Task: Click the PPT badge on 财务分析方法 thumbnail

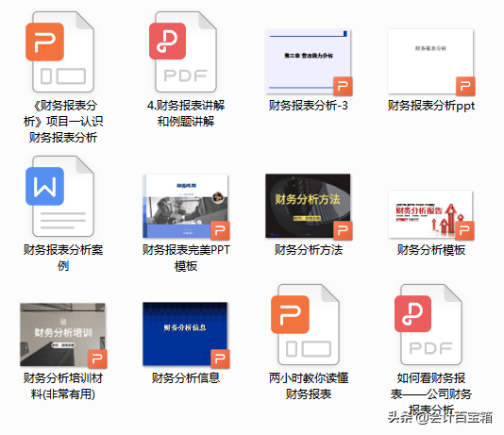Action: point(343,230)
